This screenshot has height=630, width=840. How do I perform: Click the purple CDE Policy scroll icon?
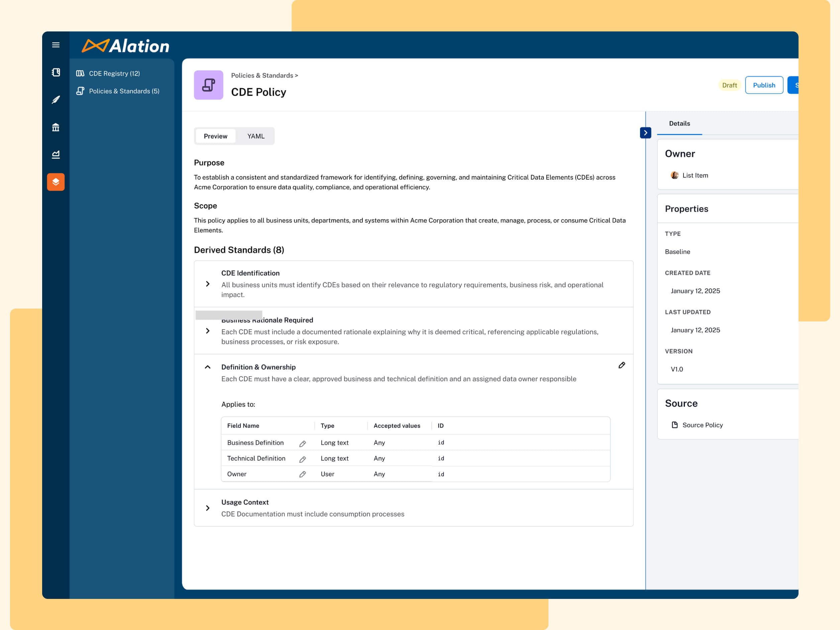coord(208,85)
